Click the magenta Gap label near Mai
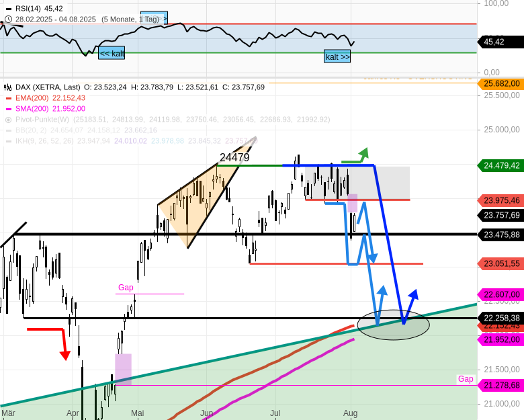The width and height of the screenshot is (524, 420). tap(126, 288)
